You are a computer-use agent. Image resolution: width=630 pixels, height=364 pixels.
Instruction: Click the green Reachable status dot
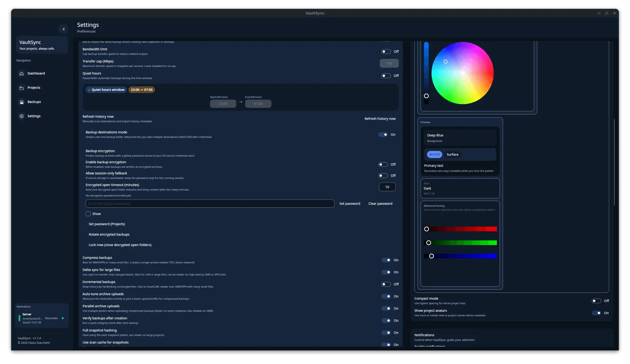(x=63, y=318)
